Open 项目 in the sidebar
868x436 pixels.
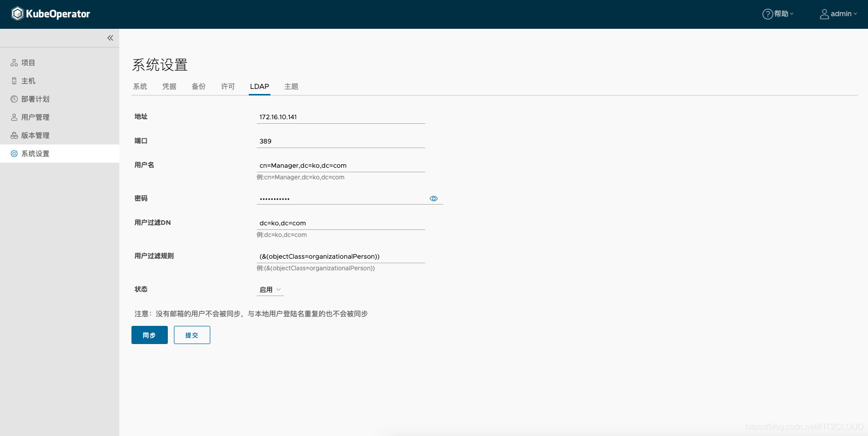pos(60,63)
